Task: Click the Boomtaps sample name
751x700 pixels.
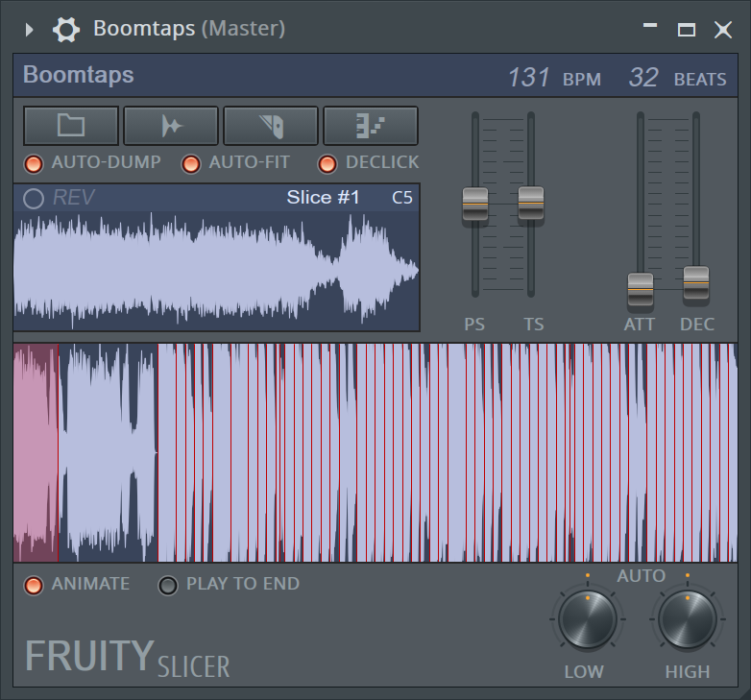Action: click(79, 75)
